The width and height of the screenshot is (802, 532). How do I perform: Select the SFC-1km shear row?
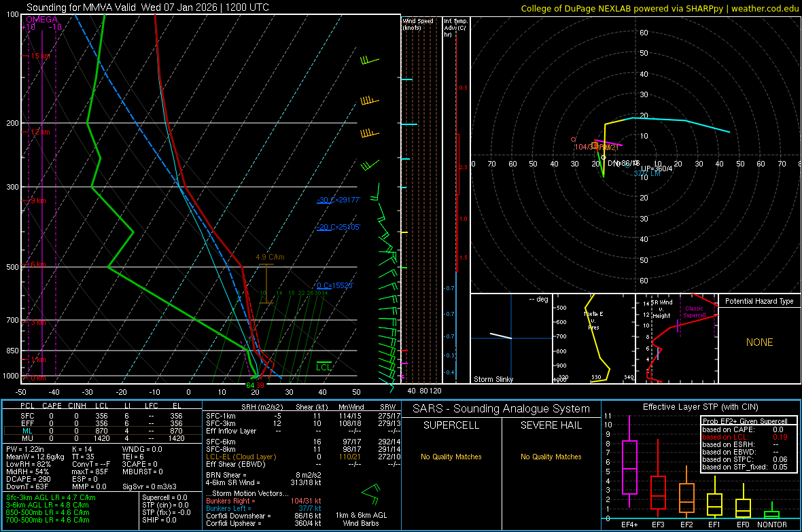coord(303,416)
